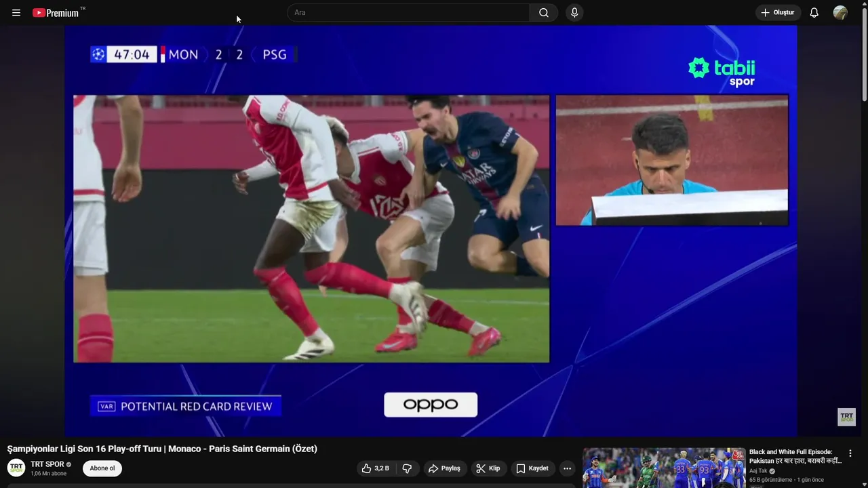Open the Oluştur create button

[778, 13]
